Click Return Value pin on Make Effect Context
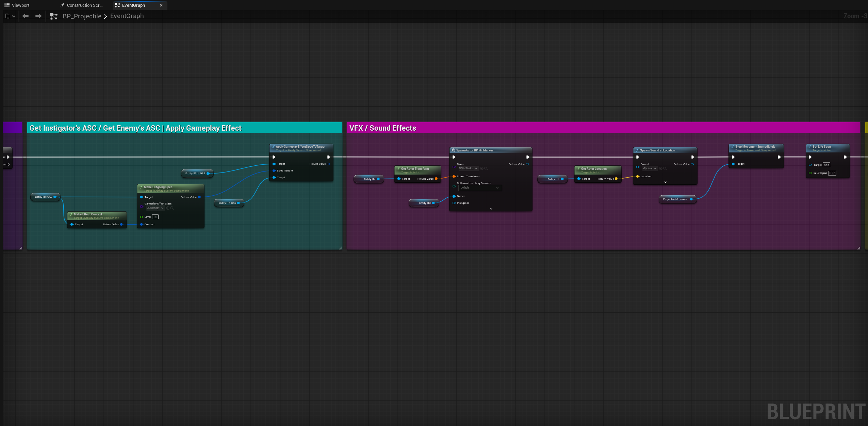The width and height of the screenshot is (868, 426). point(122,225)
